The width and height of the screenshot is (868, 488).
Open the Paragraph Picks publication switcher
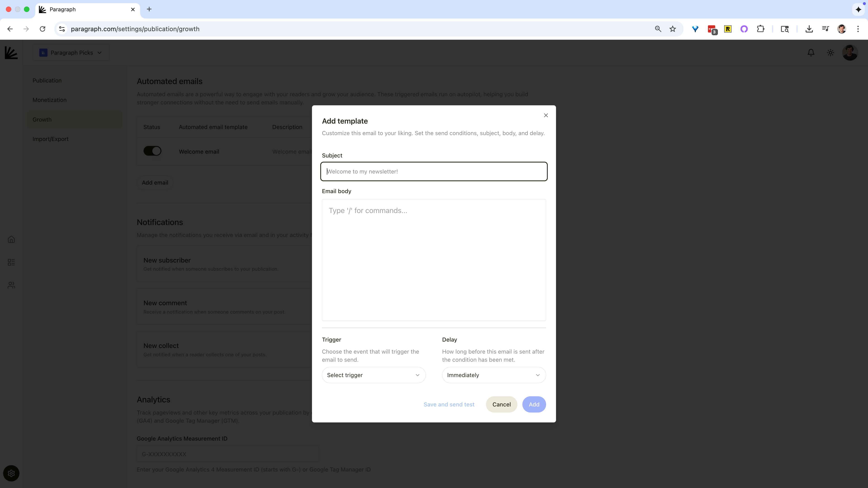[x=71, y=53]
